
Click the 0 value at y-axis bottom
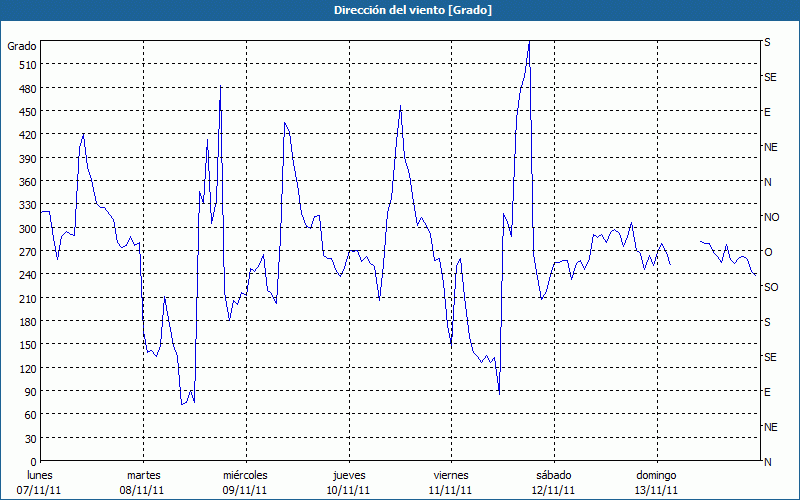(x=31, y=461)
